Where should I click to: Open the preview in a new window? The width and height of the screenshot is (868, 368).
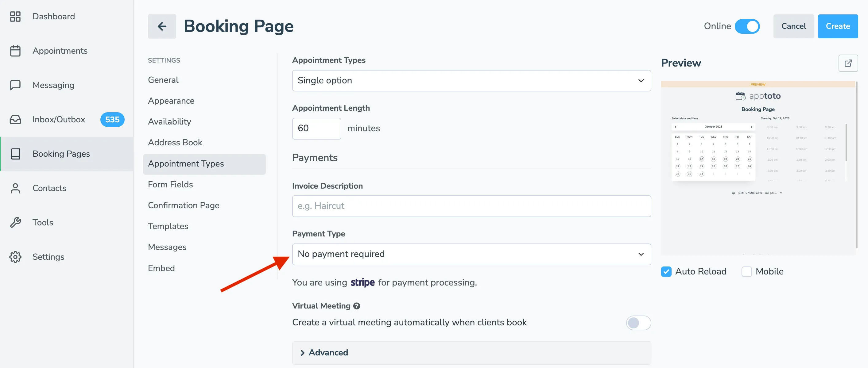[x=848, y=63]
